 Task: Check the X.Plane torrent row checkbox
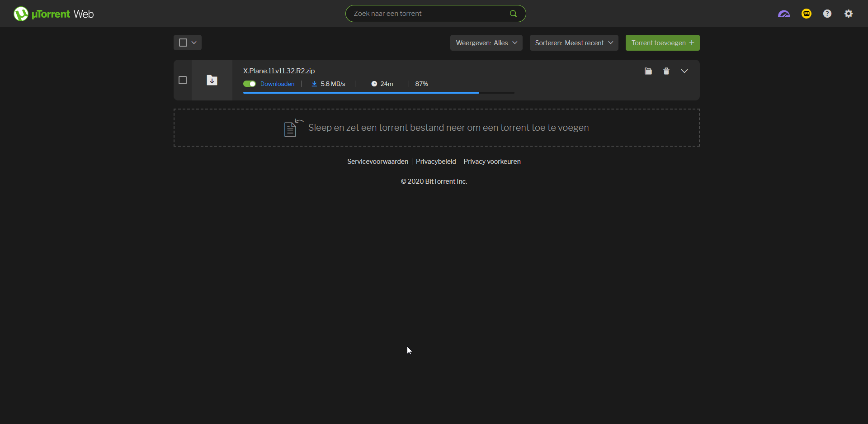pos(183,80)
